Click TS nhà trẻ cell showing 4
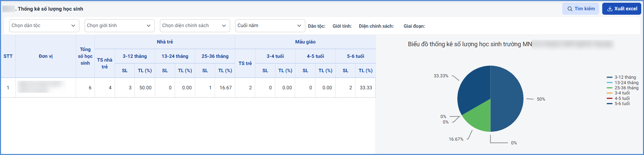This screenshot has height=155, width=644. tap(105, 88)
